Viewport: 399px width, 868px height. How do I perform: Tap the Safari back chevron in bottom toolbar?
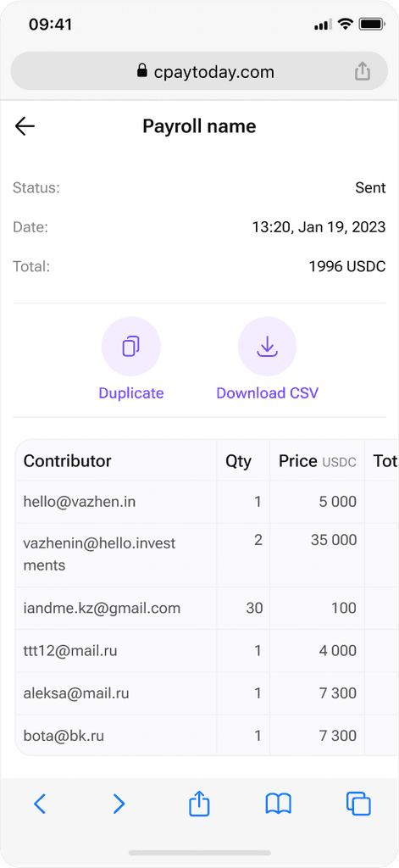39,804
